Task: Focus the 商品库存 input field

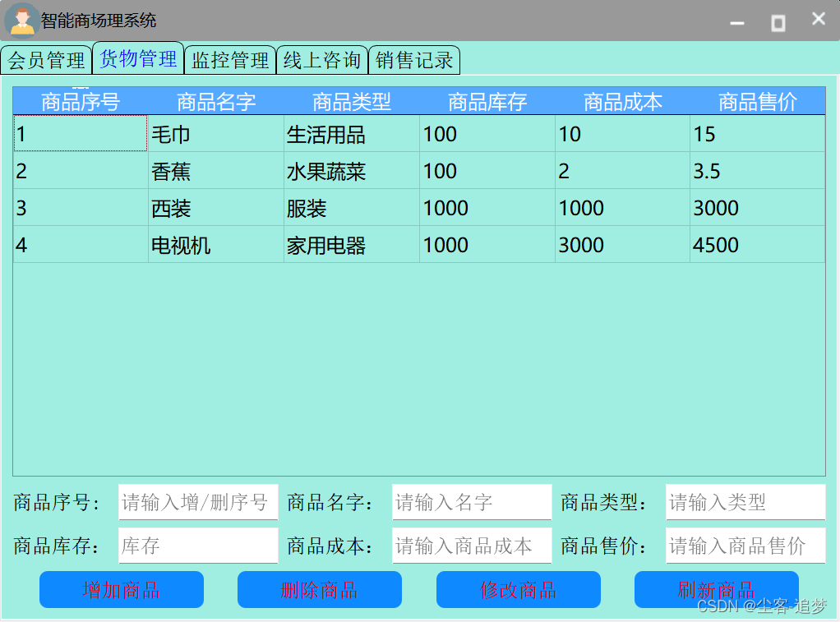Action: click(x=198, y=546)
